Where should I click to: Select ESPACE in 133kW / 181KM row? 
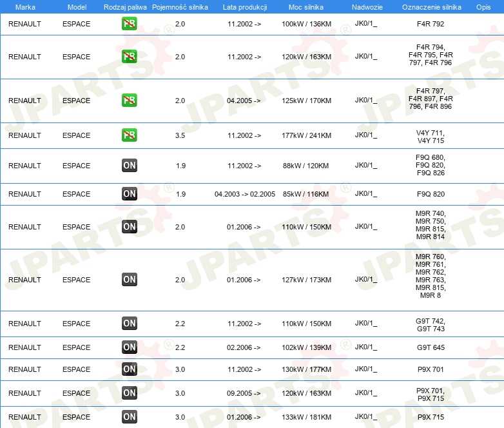click(76, 417)
